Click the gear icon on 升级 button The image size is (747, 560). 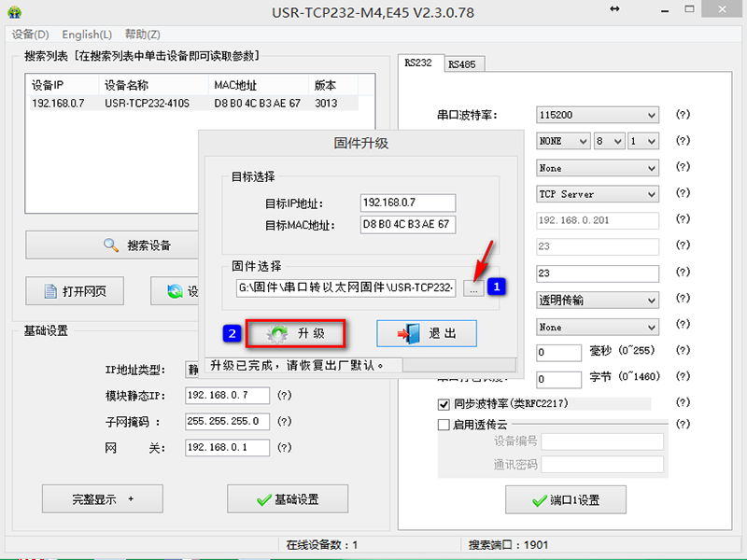(275, 333)
